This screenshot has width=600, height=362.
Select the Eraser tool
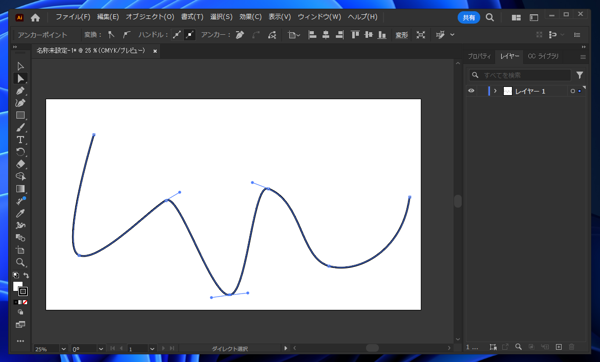pos(20,164)
